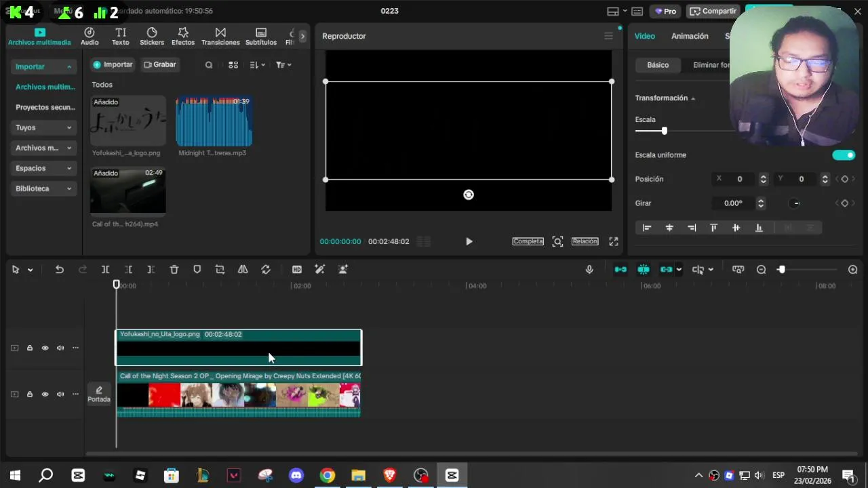Viewport: 868px width, 488px height.
Task: Collapse the Transformación section
Action: 693,98
